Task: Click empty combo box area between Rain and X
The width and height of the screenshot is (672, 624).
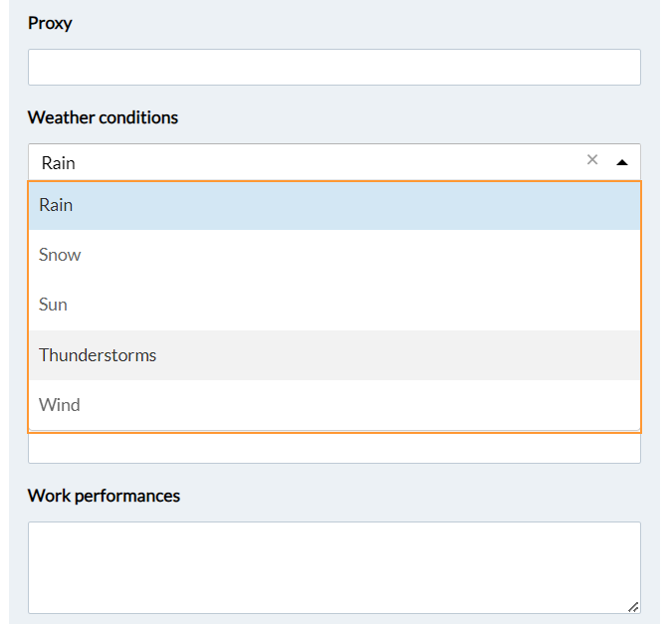Action: pyautogui.click(x=330, y=162)
